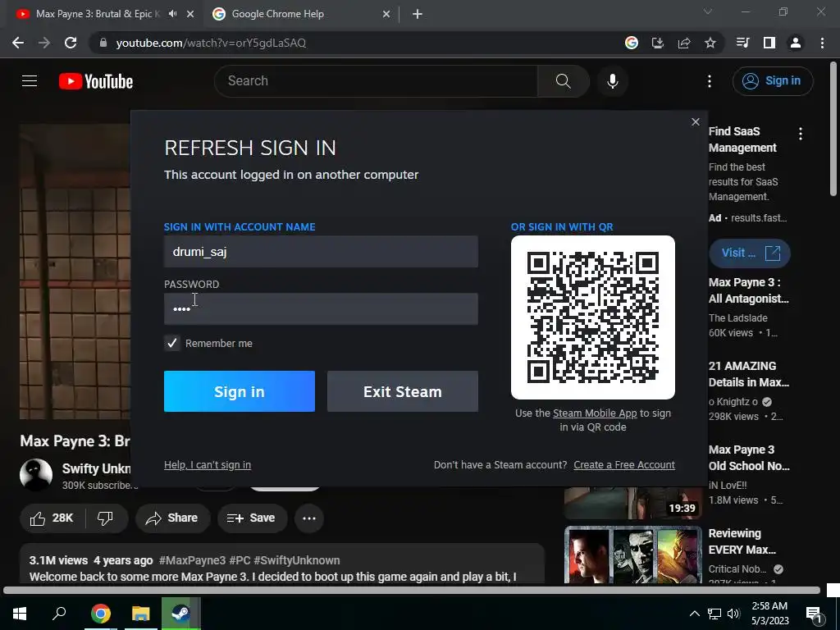Click the install app icon in omnibox
Image resolution: width=840 pixels, height=630 pixels.
click(658, 43)
